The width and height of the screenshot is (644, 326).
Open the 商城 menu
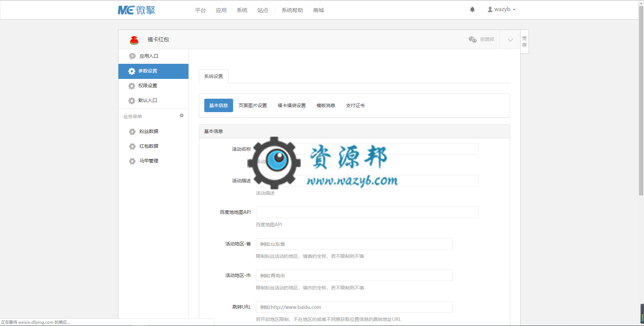pos(318,10)
